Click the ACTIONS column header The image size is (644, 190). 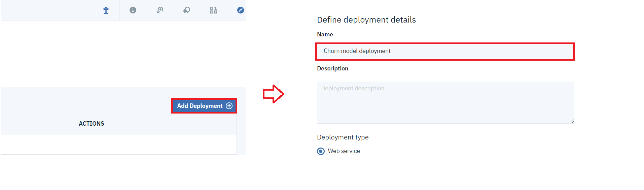click(x=92, y=124)
